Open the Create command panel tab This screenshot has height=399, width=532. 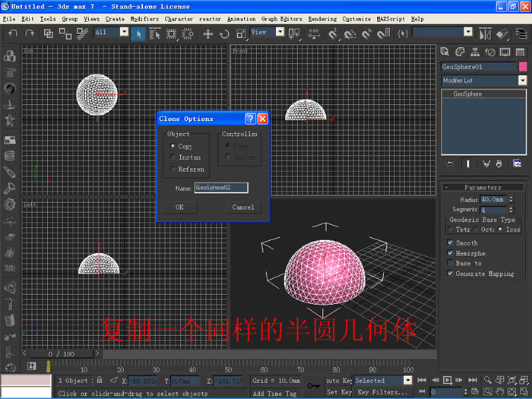point(445,52)
